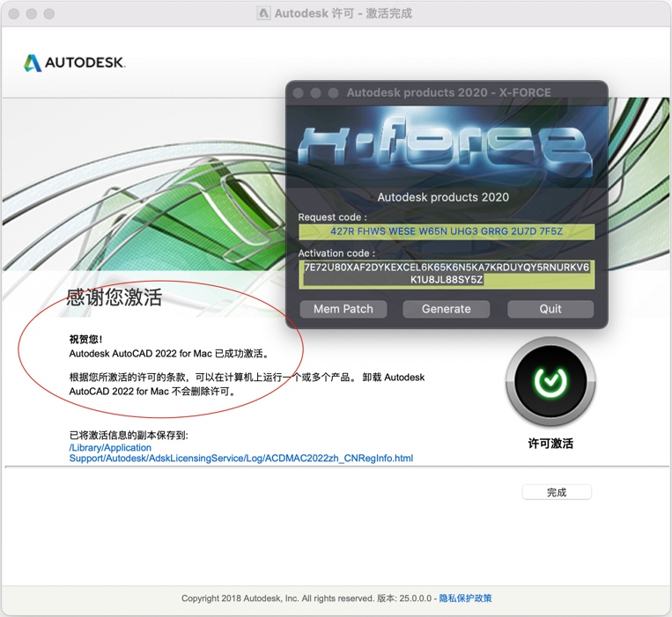Click the 根据您所激活的许可的条款 paragraph text

point(247,384)
